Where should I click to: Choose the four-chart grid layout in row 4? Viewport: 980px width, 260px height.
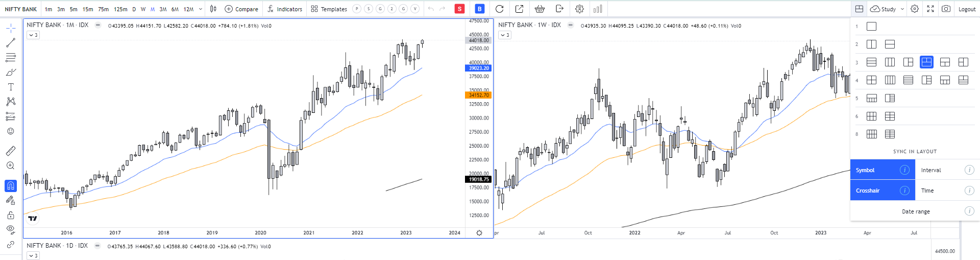(x=871, y=80)
